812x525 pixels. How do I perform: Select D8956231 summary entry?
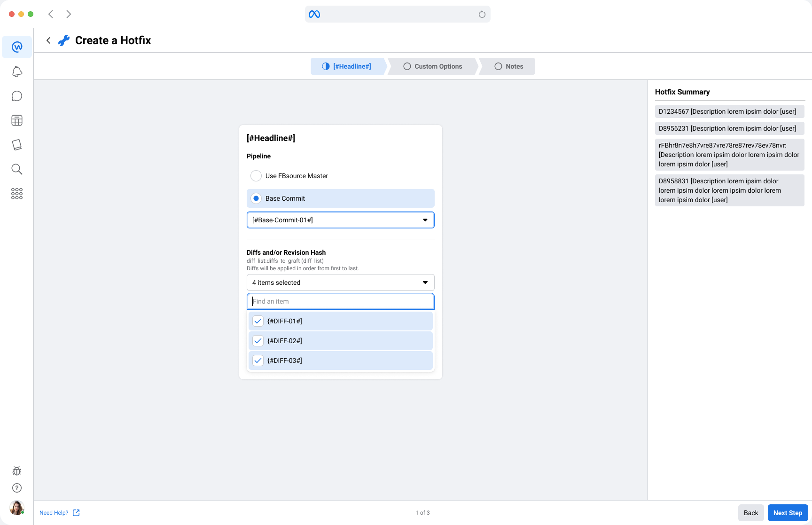729,128
